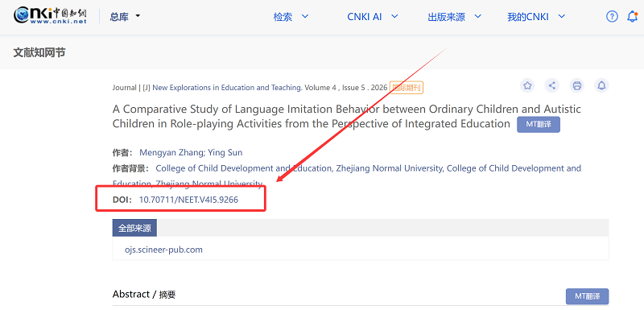Open the help question mark icon
This screenshot has width=644, height=310.
(x=612, y=16)
